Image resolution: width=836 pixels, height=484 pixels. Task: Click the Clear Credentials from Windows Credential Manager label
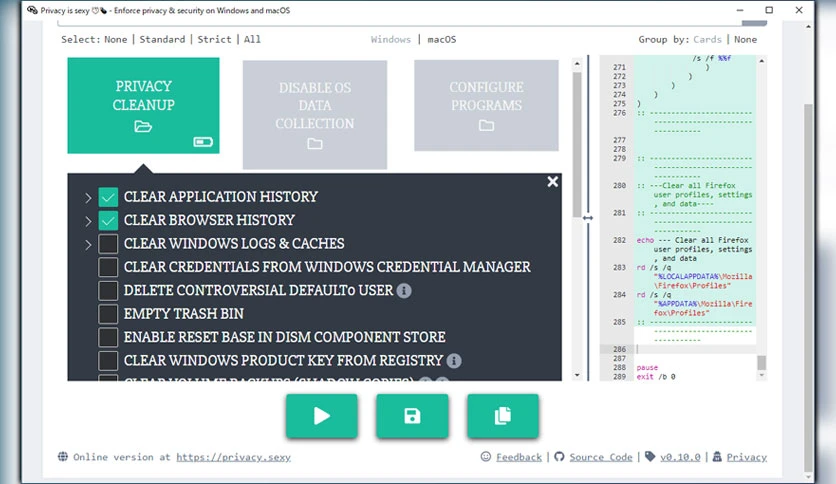[327, 267]
